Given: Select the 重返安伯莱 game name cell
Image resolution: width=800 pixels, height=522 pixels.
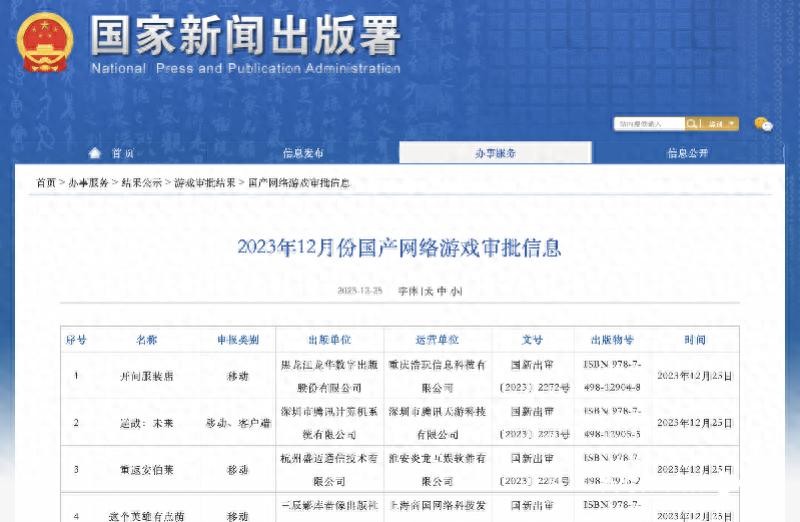Looking at the screenshot, I should [147, 469].
